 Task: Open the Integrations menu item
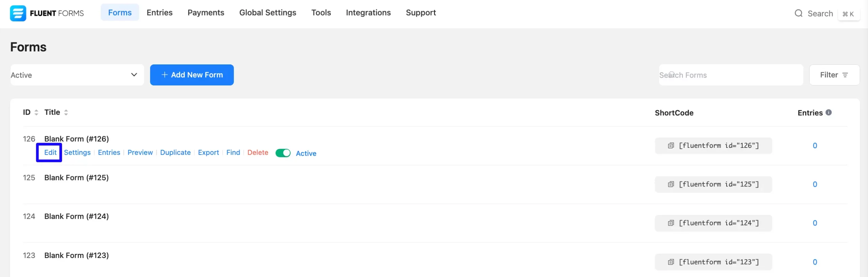[368, 13]
